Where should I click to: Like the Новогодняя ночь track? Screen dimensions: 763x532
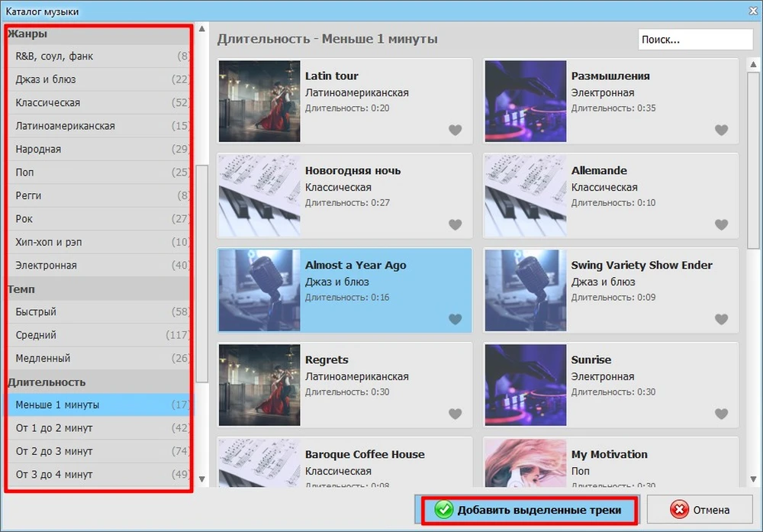455,224
